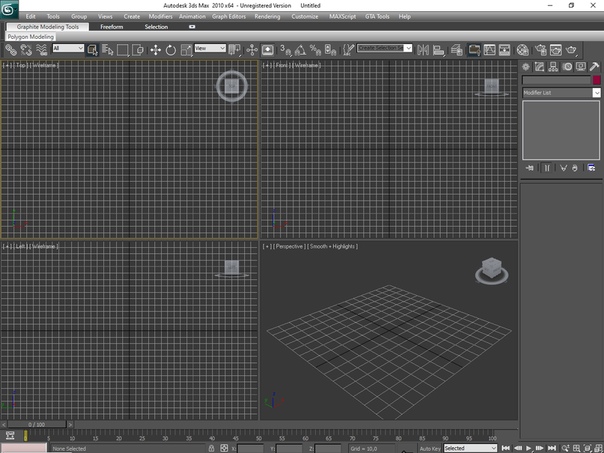The image size is (604, 453).
Task: Open the key filter Selected dropdown
Action: [x=470, y=448]
